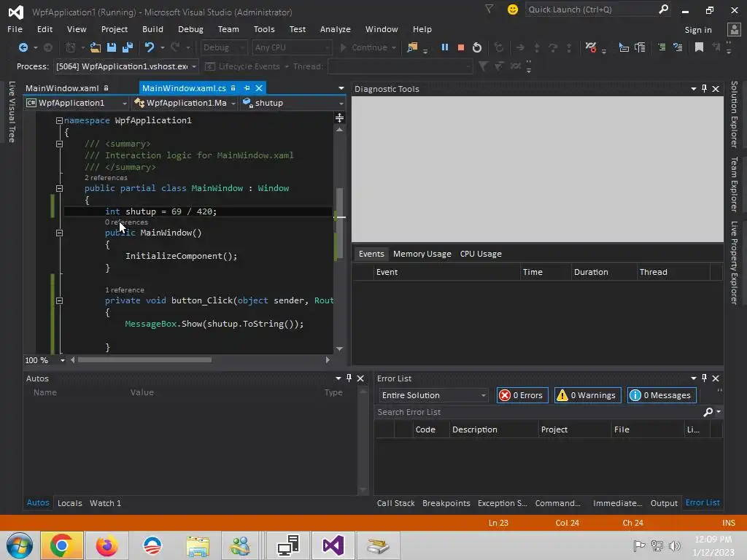Toggle the 0 Messages filter

pyautogui.click(x=662, y=395)
